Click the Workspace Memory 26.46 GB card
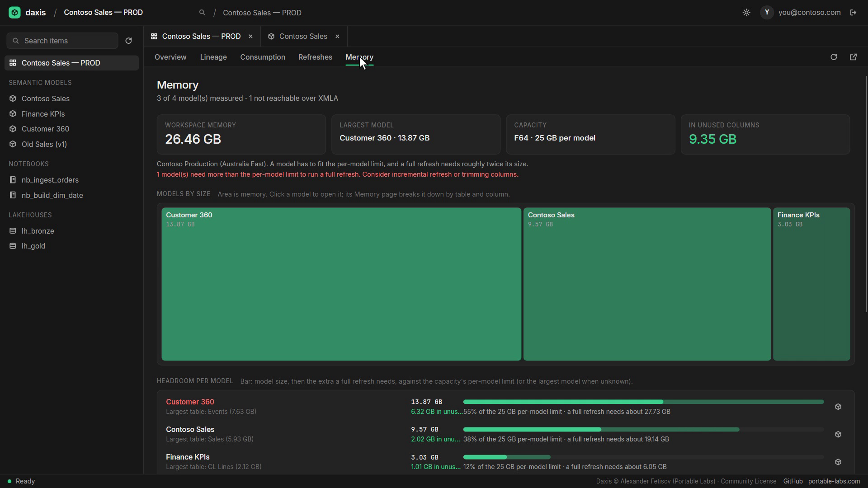868x488 pixels. (241, 134)
